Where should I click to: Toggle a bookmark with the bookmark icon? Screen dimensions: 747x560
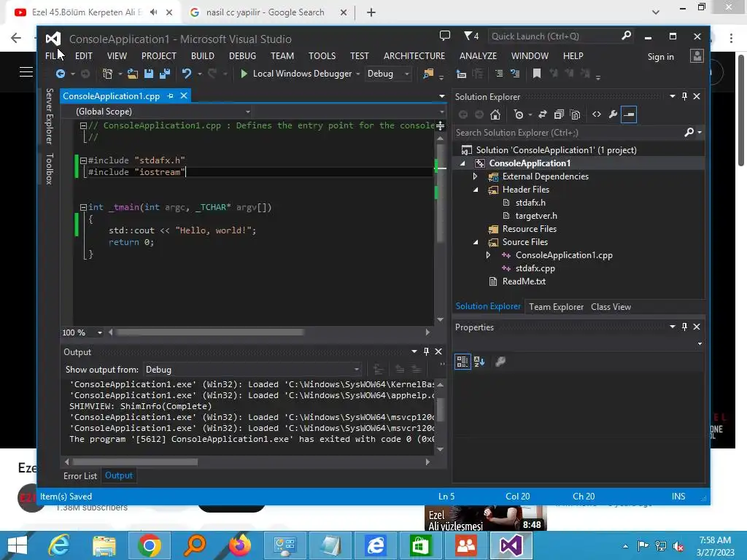(536, 74)
